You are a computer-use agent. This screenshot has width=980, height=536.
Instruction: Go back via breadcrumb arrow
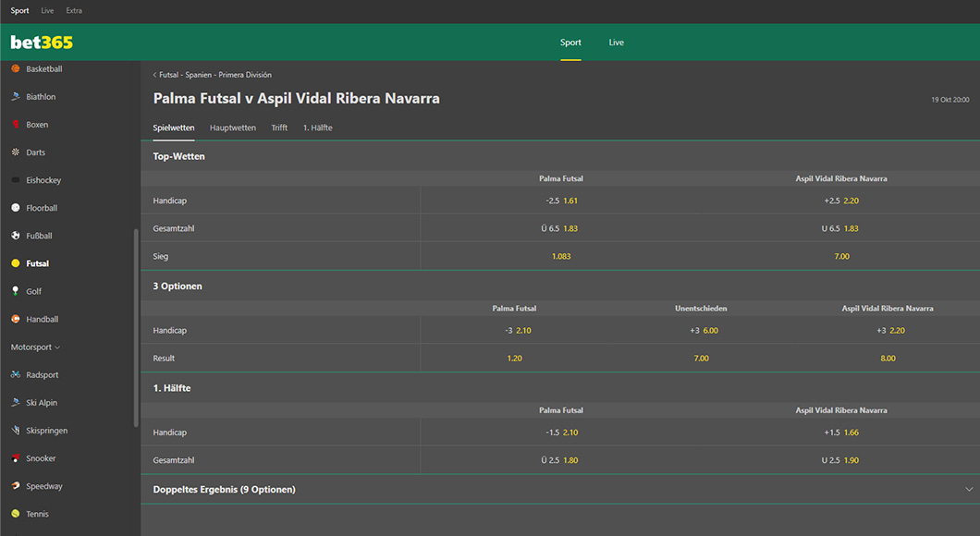(x=155, y=75)
